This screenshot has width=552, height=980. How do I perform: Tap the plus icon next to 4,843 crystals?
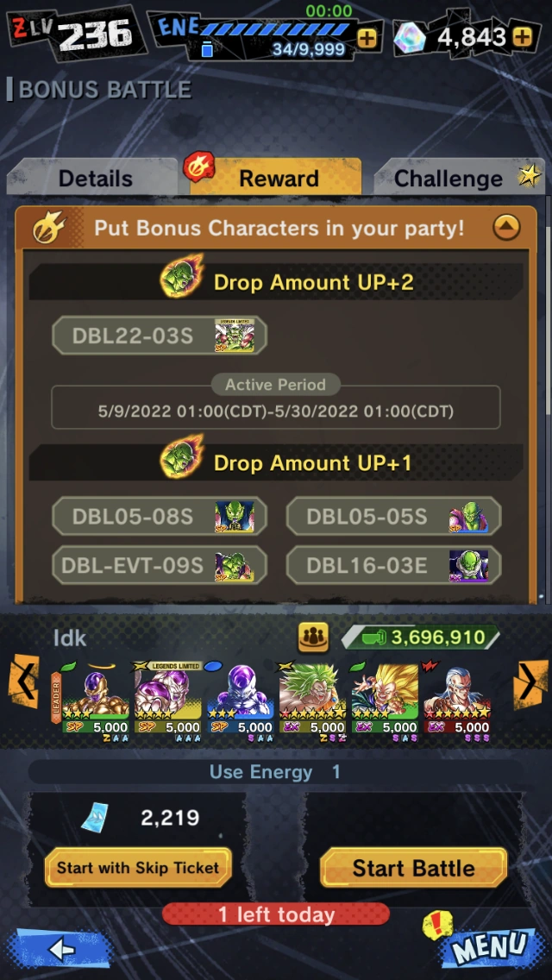coord(522,37)
